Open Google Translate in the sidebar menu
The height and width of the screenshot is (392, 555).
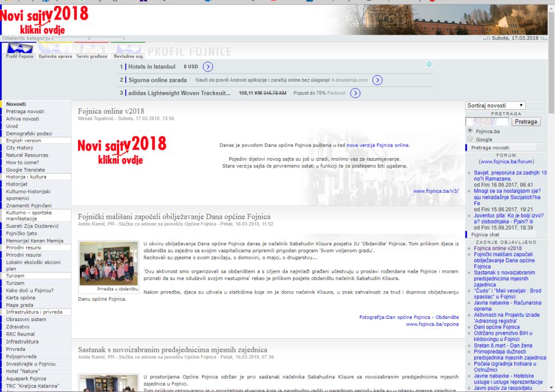(x=26, y=169)
